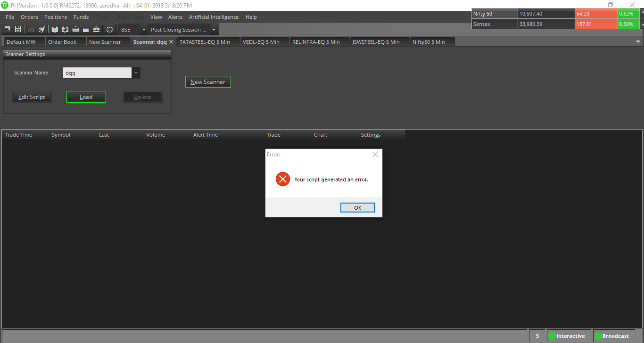Click the Chart column header

(x=335, y=135)
